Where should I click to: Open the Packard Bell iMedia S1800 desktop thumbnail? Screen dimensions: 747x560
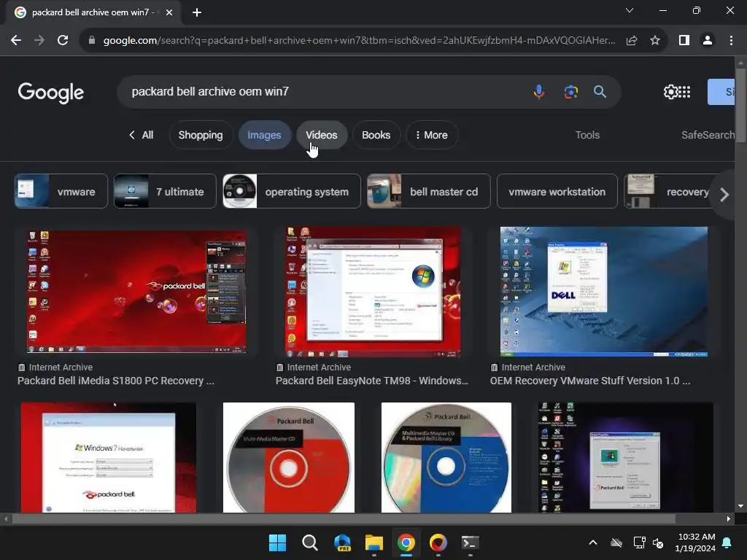point(136,292)
